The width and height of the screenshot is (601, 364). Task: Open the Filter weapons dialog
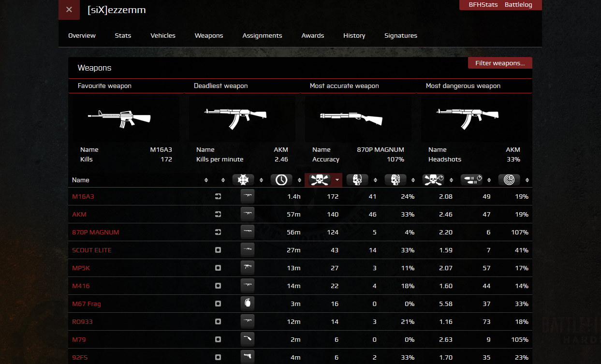tap(500, 63)
